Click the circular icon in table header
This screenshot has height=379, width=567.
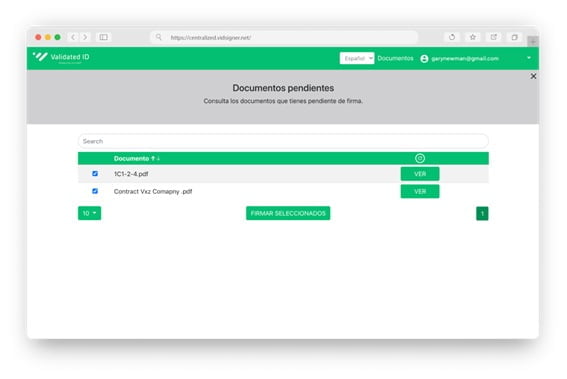420,158
